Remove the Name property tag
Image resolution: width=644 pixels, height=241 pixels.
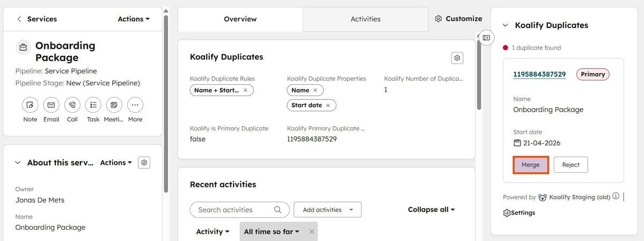coord(315,90)
